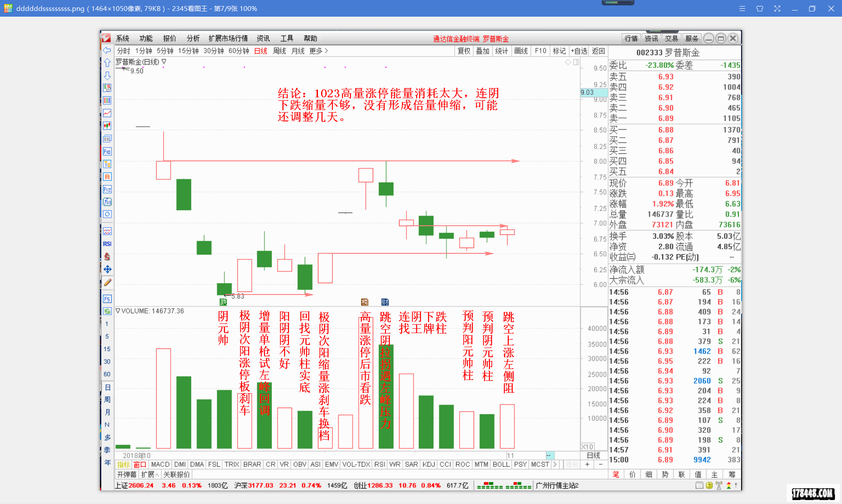The width and height of the screenshot is (842, 504).
Task: Open the 扩展市场行情 menu
Action: pyautogui.click(x=228, y=39)
